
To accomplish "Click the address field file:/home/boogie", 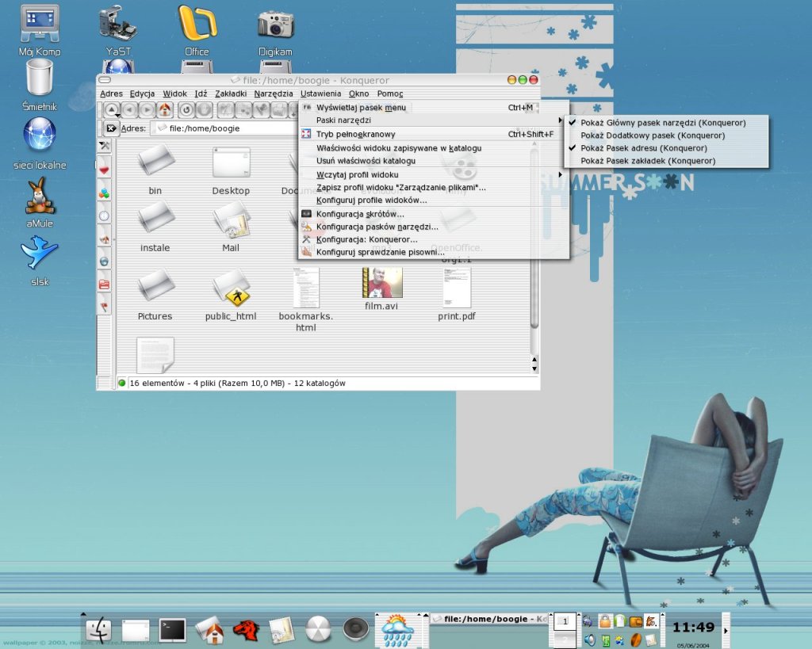I will click(x=225, y=128).
